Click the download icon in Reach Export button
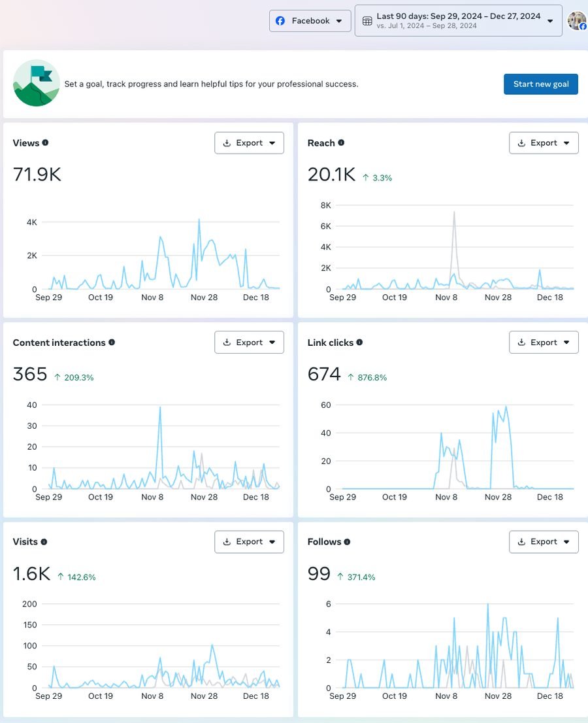 [x=521, y=143]
